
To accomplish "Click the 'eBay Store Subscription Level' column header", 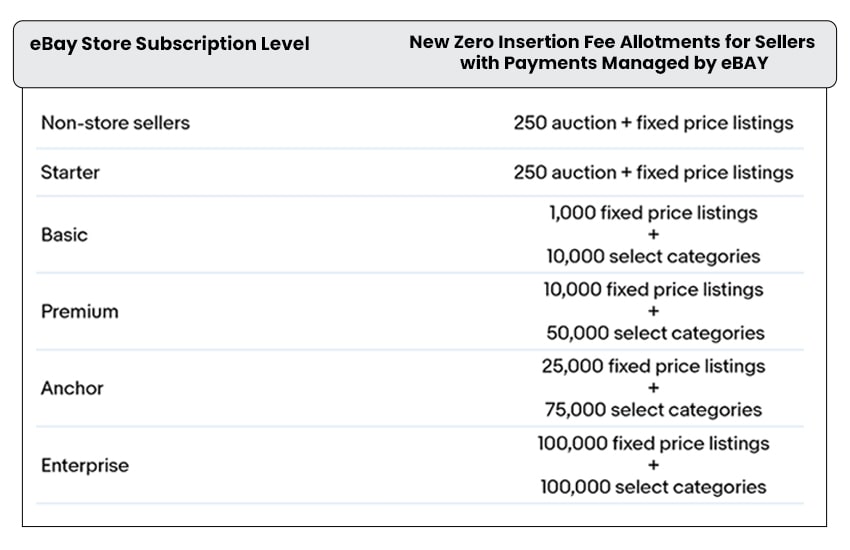I will [x=170, y=44].
